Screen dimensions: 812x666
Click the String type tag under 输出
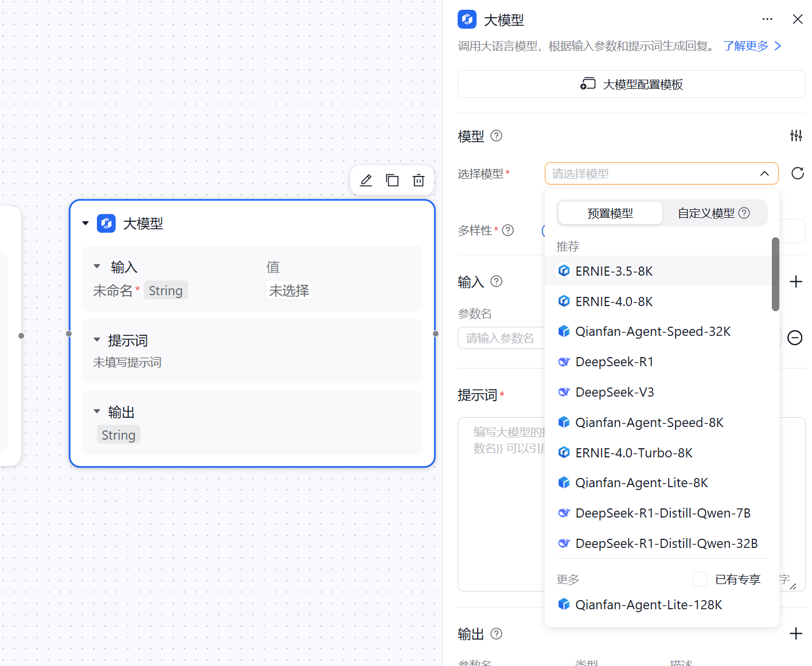119,435
